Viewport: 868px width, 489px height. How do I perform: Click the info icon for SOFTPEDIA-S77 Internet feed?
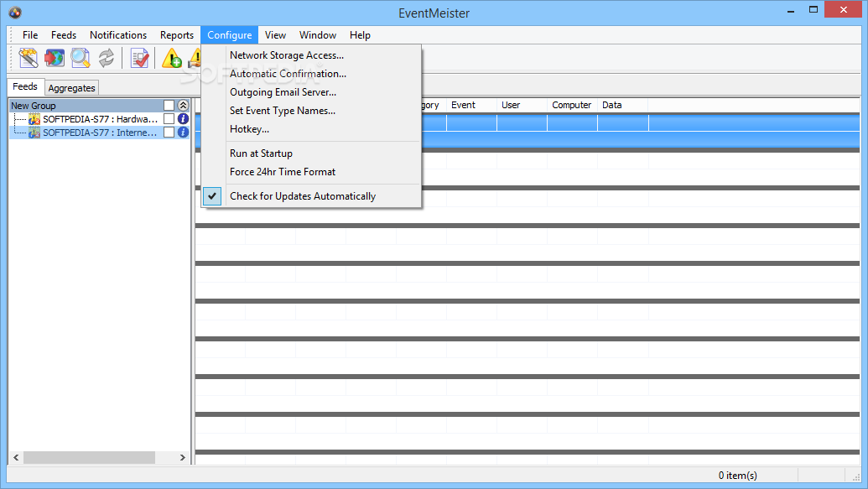183,133
